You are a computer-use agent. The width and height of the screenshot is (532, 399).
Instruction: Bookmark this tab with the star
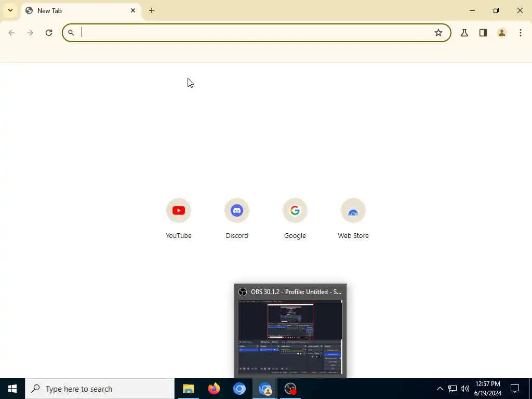pos(438,33)
